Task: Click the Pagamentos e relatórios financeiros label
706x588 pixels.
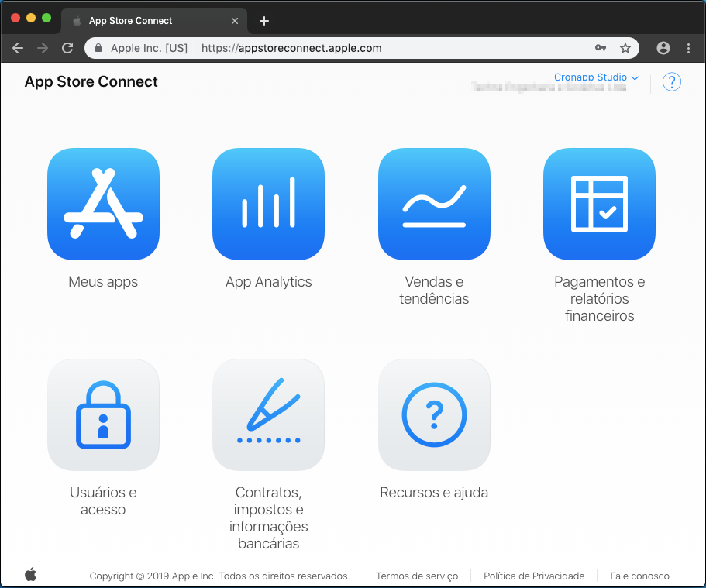Action: click(x=599, y=298)
